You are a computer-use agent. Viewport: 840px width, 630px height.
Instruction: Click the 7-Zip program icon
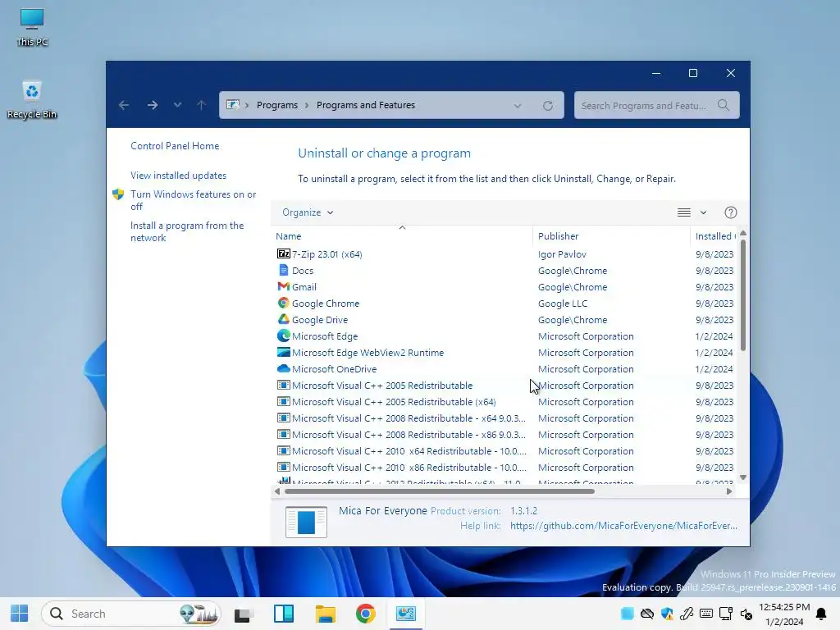coord(283,254)
